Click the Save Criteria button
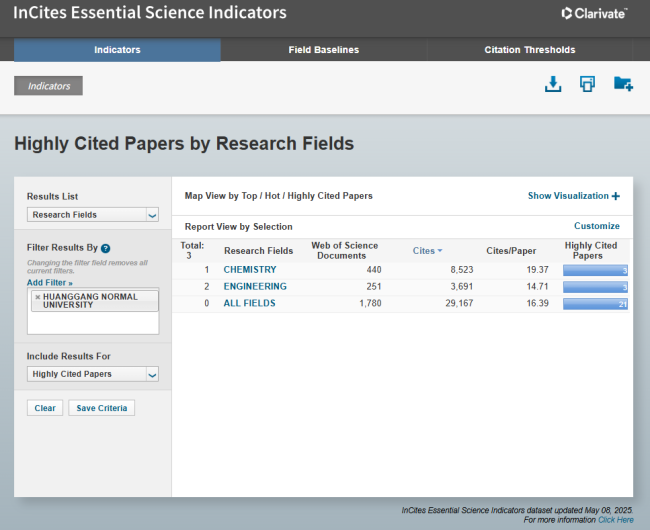Viewport: 650px width, 530px height. (101, 408)
